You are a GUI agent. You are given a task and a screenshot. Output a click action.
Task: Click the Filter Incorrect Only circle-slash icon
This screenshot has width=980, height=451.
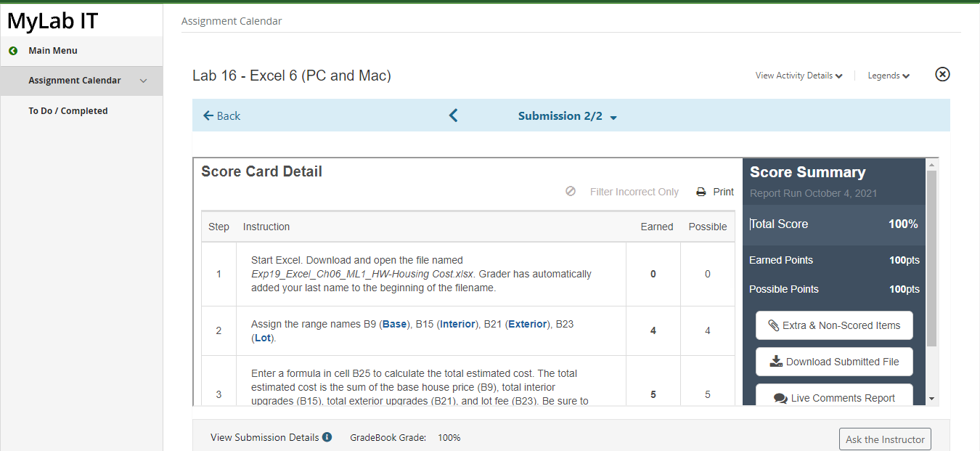pyautogui.click(x=571, y=192)
